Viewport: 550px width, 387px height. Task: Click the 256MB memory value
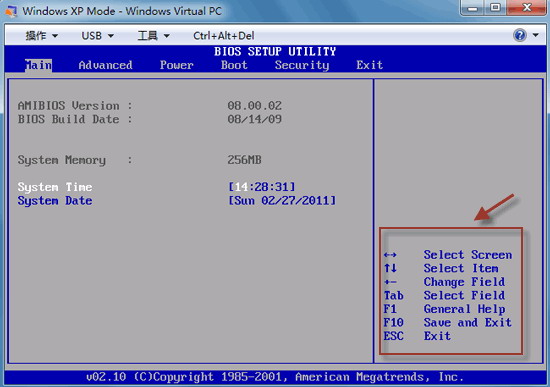point(244,160)
